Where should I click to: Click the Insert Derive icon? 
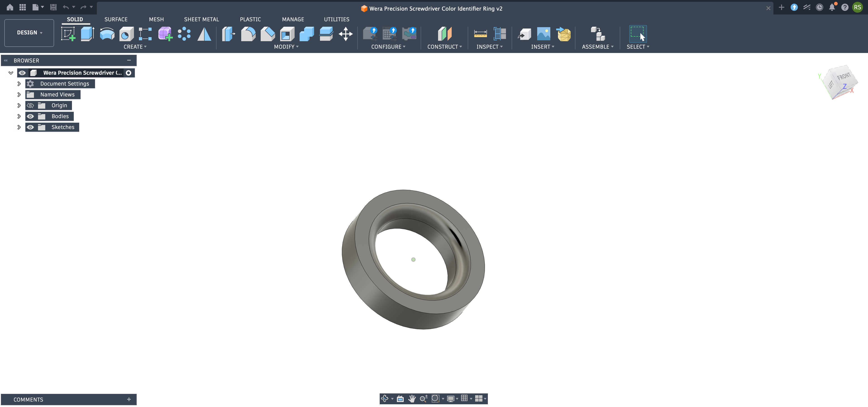point(524,34)
